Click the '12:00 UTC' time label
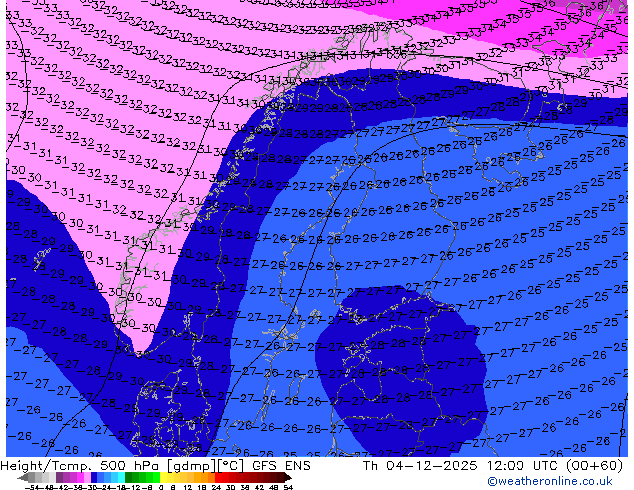The height and width of the screenshot is (490, 634). [x=523, y=466]
